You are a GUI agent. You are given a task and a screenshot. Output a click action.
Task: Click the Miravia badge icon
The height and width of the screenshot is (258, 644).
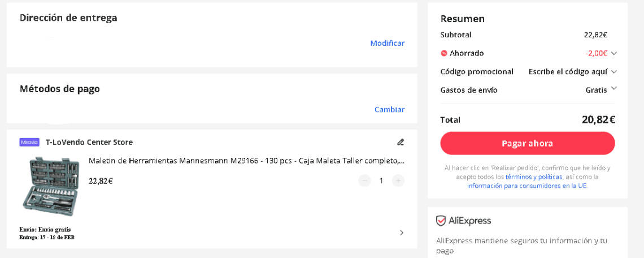click(x=29, y=143)
